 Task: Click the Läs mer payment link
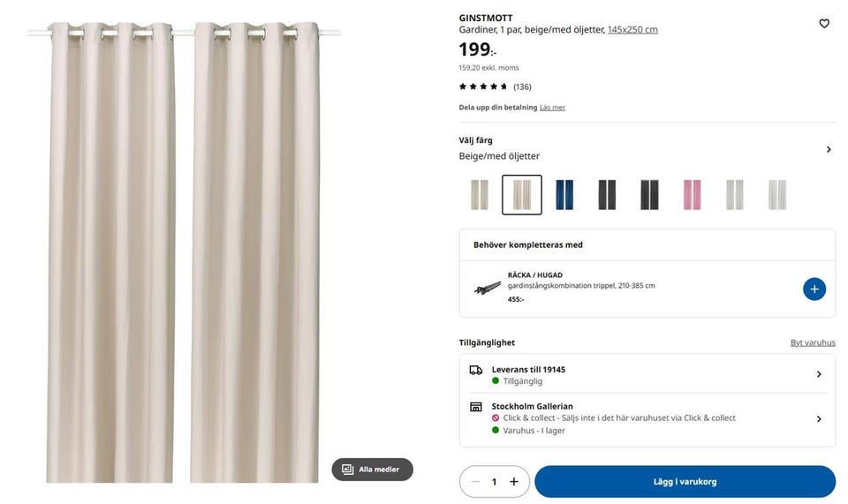pos(552,108)
